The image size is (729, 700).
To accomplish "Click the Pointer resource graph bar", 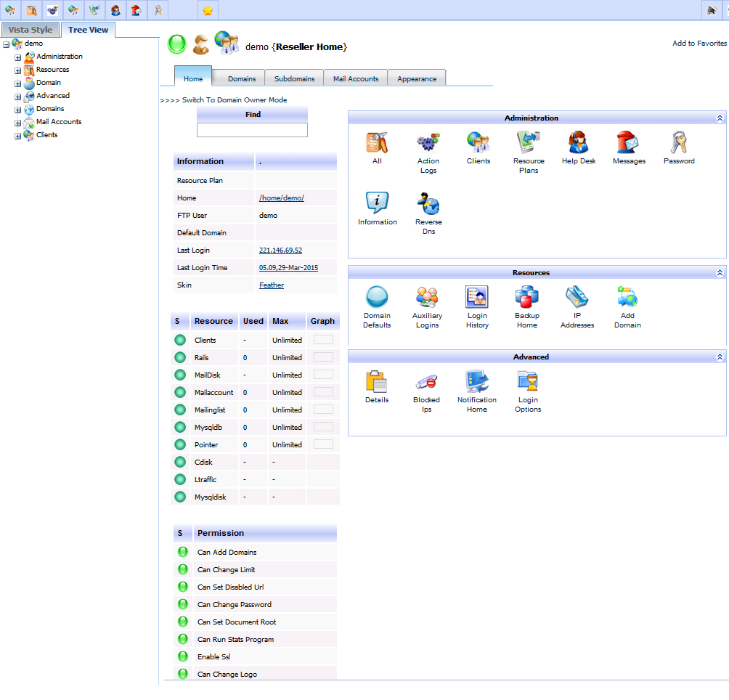I will point(323,444).
